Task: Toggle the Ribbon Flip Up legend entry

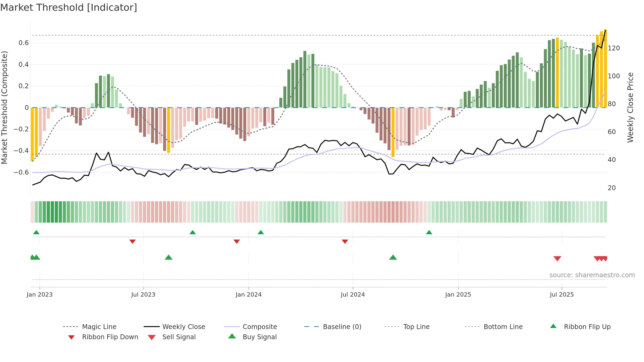Action: pos(580,327)
